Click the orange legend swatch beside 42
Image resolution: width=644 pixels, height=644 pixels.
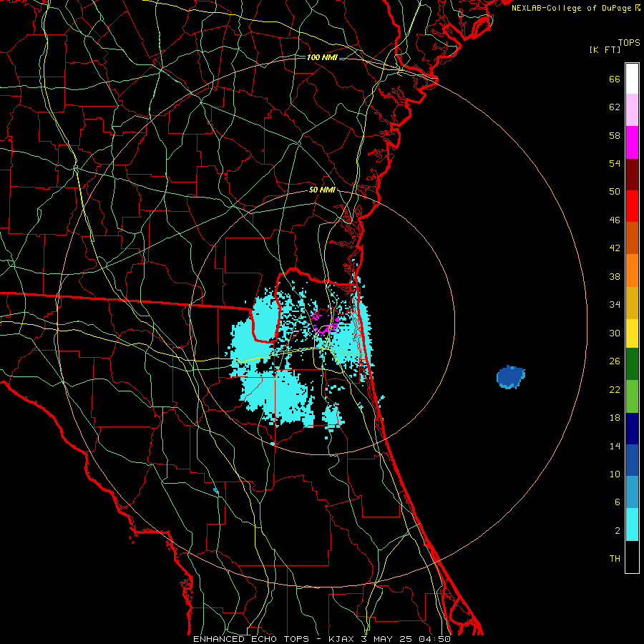click(632, 270)
